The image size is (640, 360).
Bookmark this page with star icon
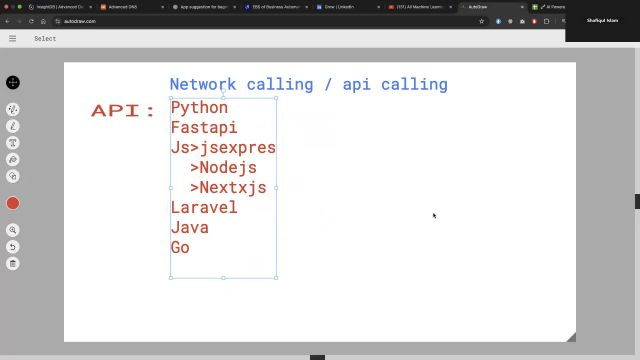[x=482, y=21]
